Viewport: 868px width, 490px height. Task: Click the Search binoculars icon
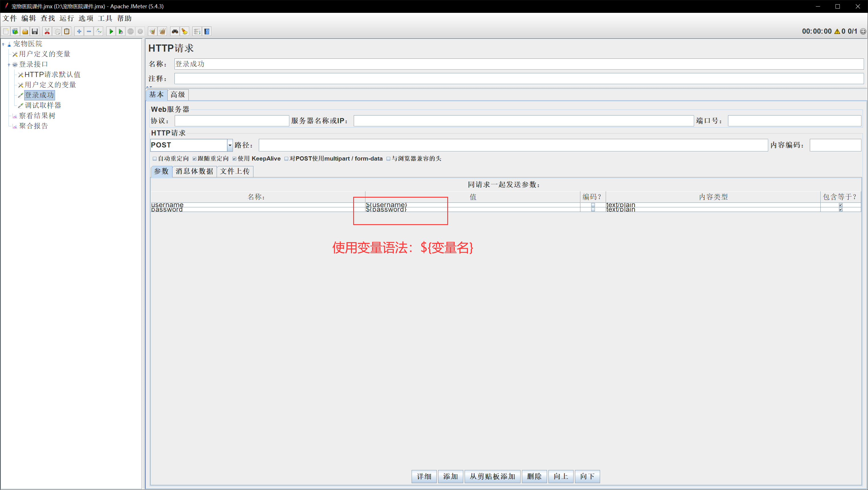coord(175,31)
